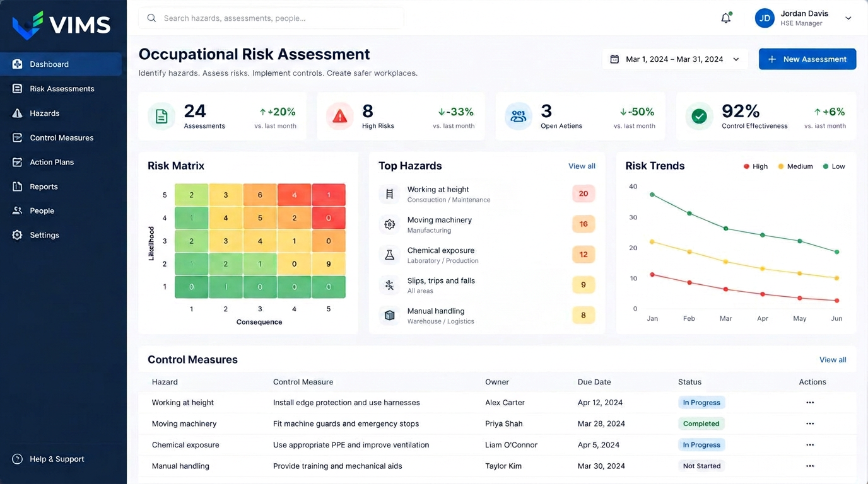This screenshot has height=484, width=868.
Task: Open View all in Top Hazards
Action: (582, 166)
